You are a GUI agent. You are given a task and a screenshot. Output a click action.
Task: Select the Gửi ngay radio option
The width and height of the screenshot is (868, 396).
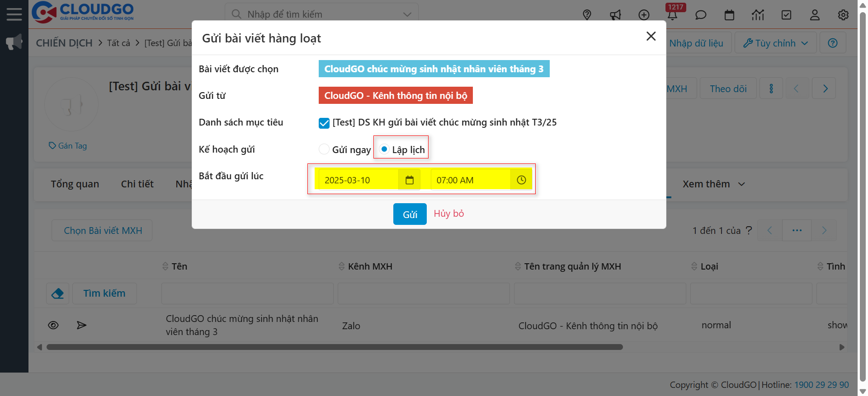pos(324,149)
